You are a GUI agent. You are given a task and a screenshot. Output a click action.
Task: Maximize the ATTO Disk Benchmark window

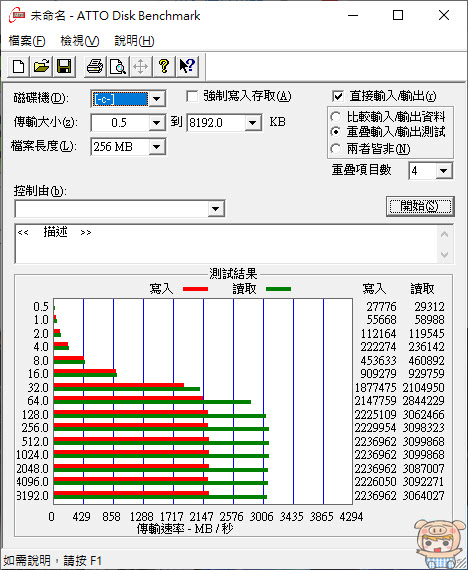[398, 16]
